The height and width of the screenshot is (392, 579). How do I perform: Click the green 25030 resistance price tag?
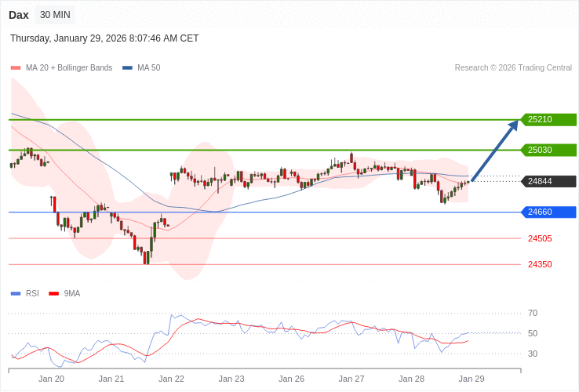(548, 151)
